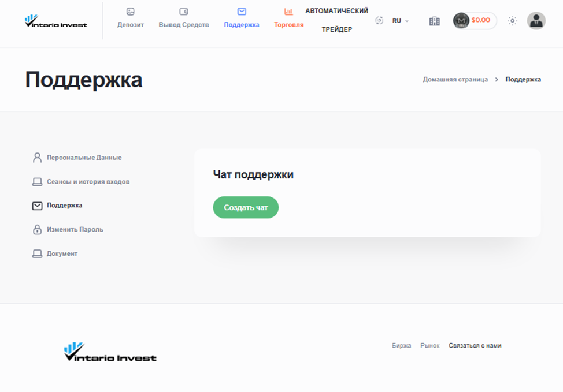The height and width of the screenshot is (392, 563).
Task: Select the envelope icon beside sidebar Поддержка
Action: click(37, 206)
